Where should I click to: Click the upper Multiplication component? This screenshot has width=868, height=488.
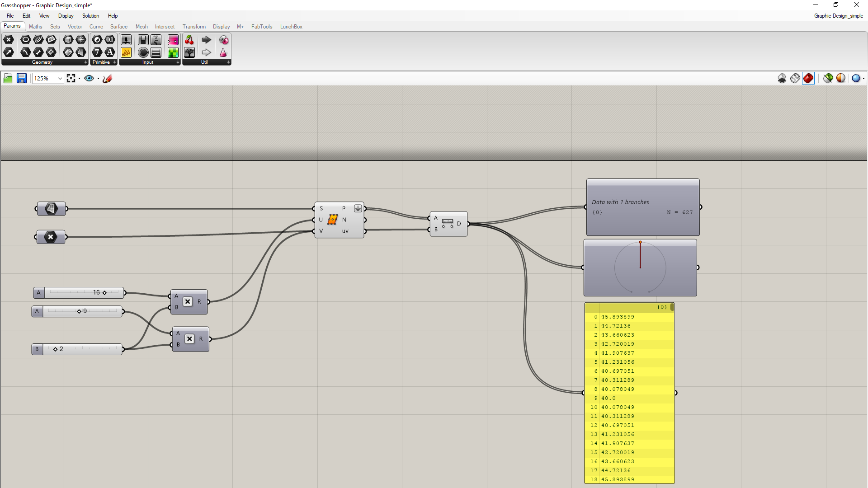(189, 302)
